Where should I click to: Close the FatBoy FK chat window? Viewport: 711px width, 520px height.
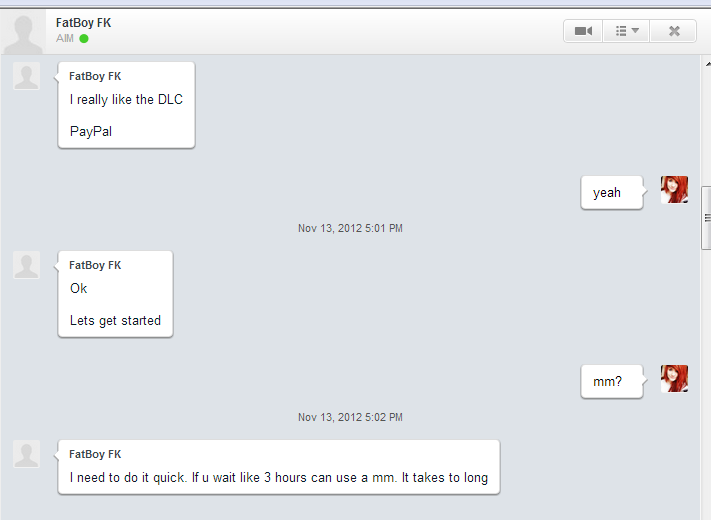click(x=674, y=31)
